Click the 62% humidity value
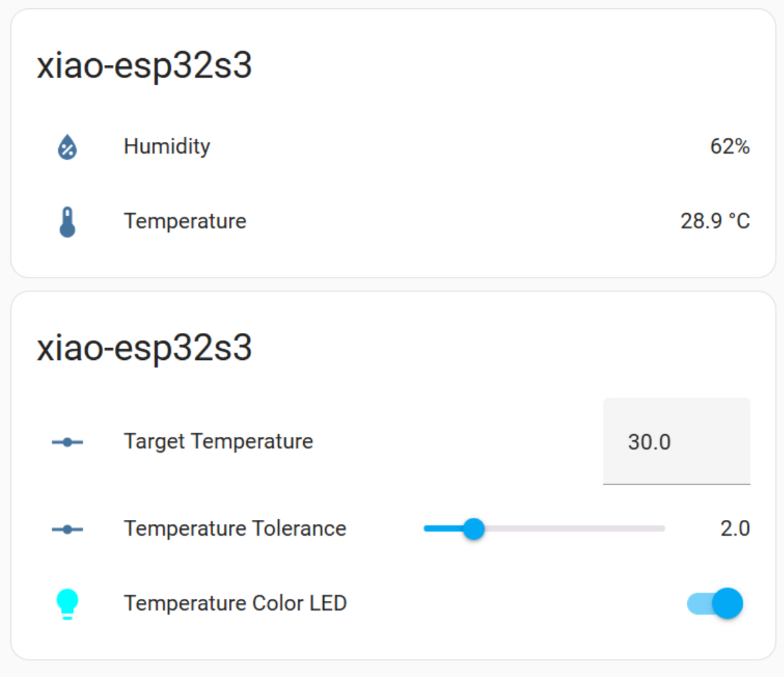The height and width of the screenshot is (677, 784). click(x=730, y=147)
